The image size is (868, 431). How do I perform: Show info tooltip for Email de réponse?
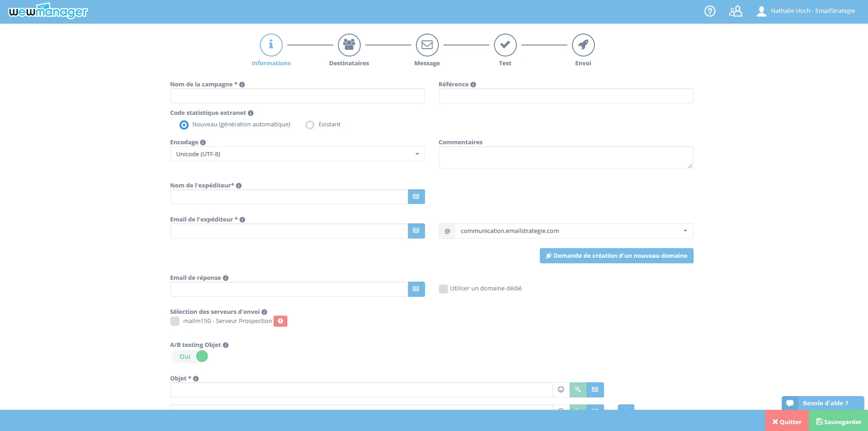(x=225, y=278)
